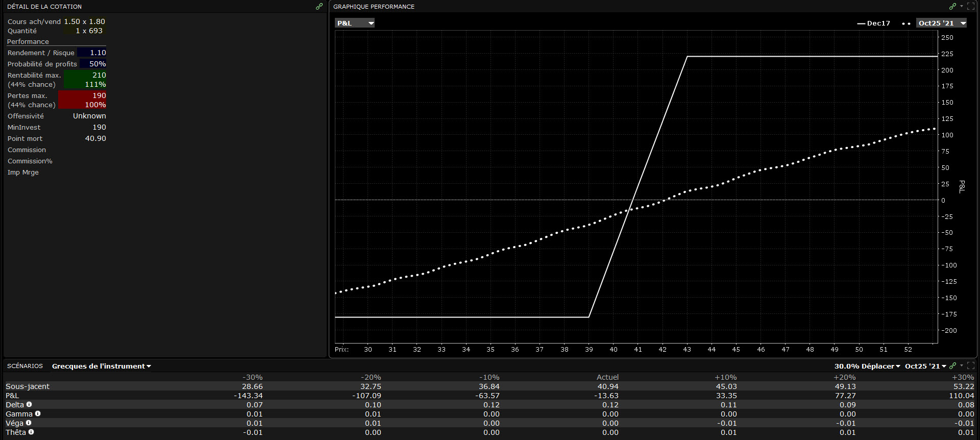Click Rendement / Risque value 1.10
The height and width of the screenshot is (440, 980).
[x=98, y=53]
